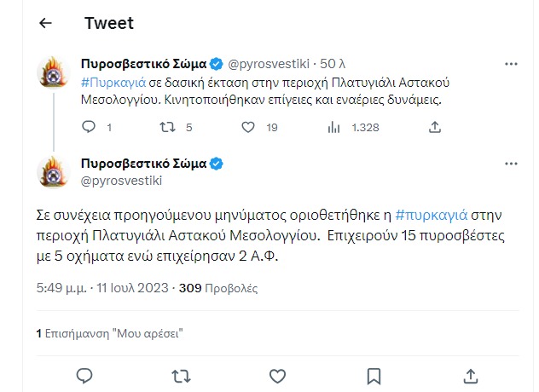Reply to the first tweet
The image size is (539, 392).
[x=89, y=127]
